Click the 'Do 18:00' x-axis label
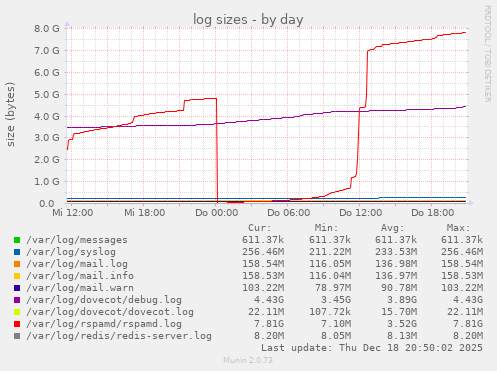 point(433,213)
